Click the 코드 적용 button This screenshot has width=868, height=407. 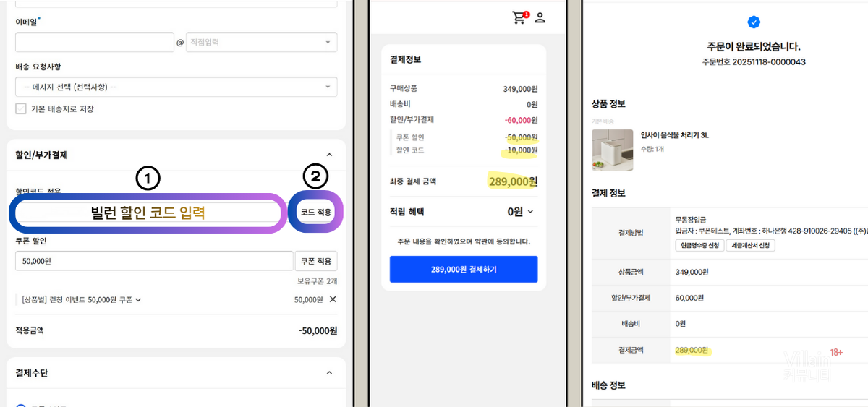[x=315, y=213]
